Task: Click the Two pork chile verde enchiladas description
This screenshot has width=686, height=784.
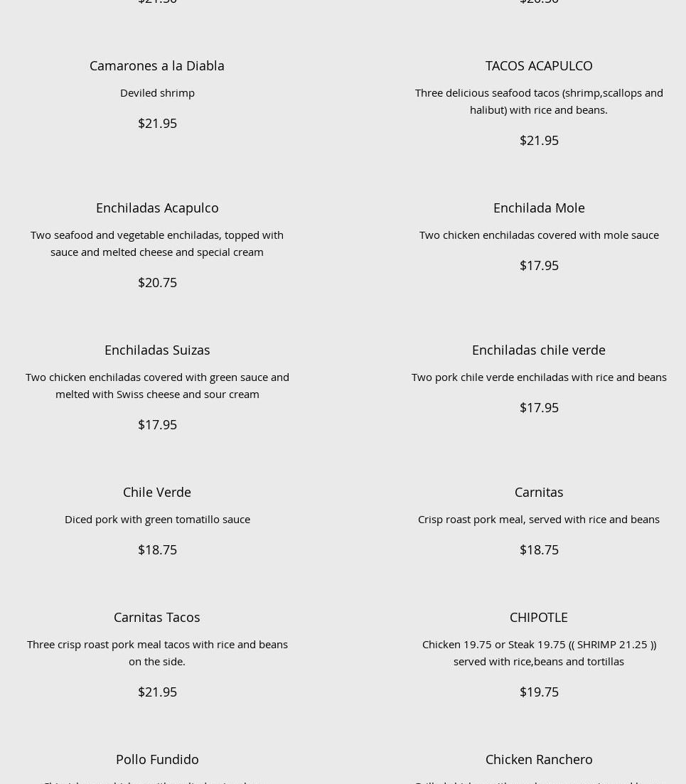Action: 538,377
